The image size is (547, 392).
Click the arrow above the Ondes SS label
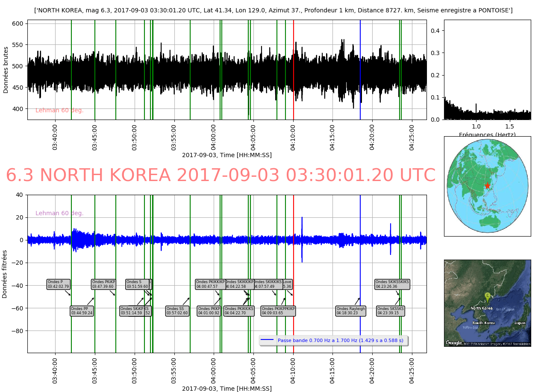point(186,301)
